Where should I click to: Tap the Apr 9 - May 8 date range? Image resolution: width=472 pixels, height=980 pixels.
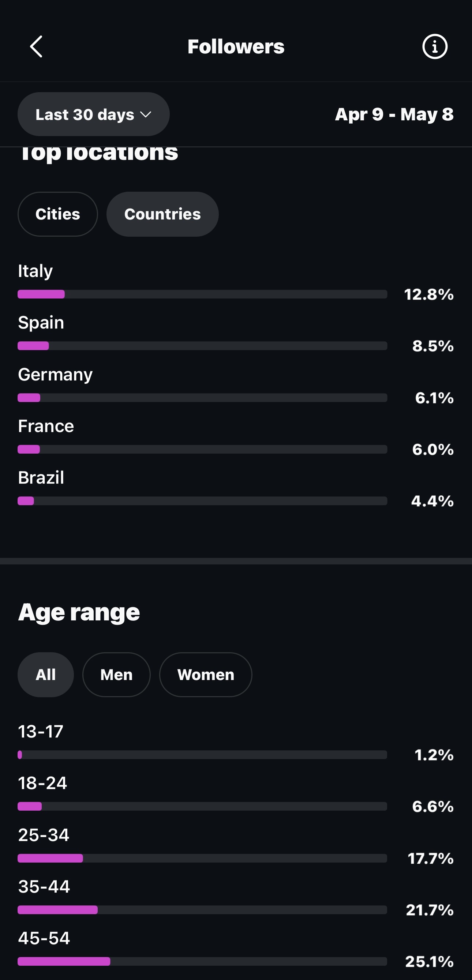[394, 114]
